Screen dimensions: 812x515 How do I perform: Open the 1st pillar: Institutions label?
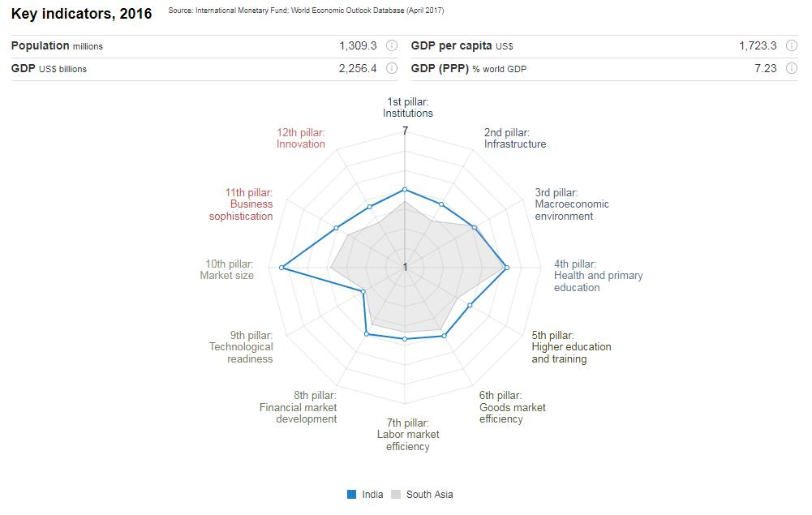coord(408,108)
